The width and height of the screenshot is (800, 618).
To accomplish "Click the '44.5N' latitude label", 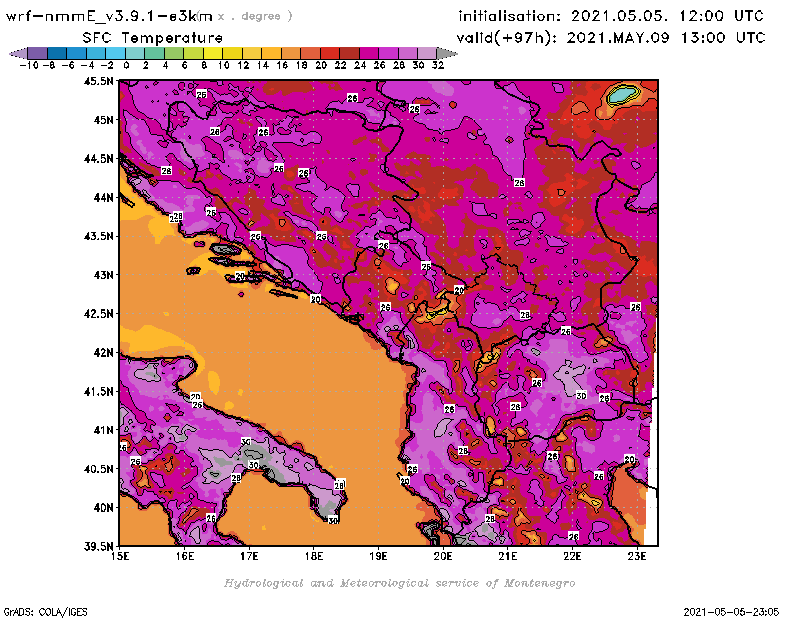I will 98,159.
